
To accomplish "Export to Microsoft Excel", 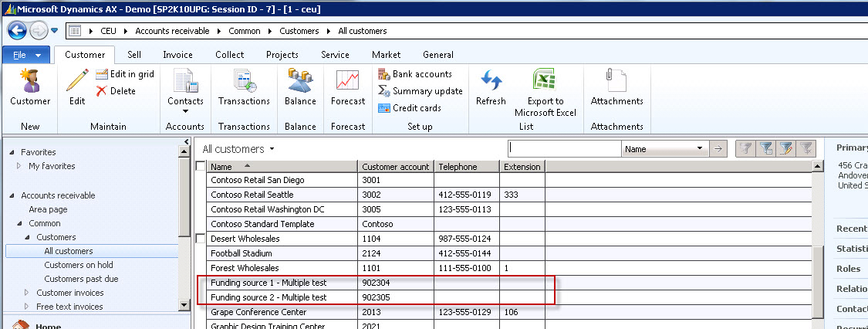I will click(545, 81).
